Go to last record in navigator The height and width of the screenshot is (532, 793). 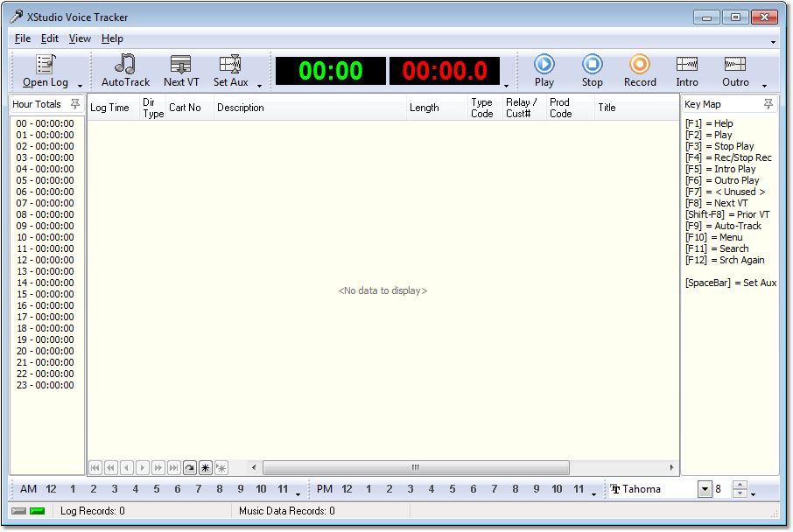173,468
